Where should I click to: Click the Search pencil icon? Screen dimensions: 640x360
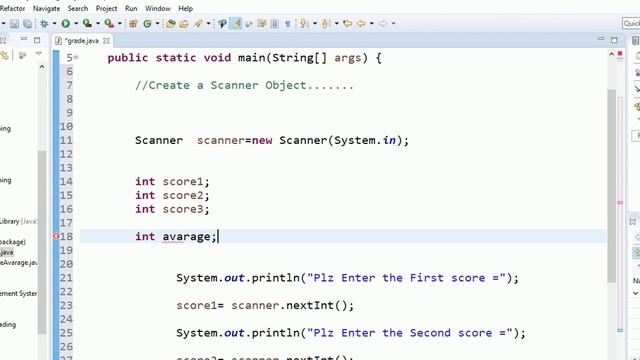tap(198, 24)
